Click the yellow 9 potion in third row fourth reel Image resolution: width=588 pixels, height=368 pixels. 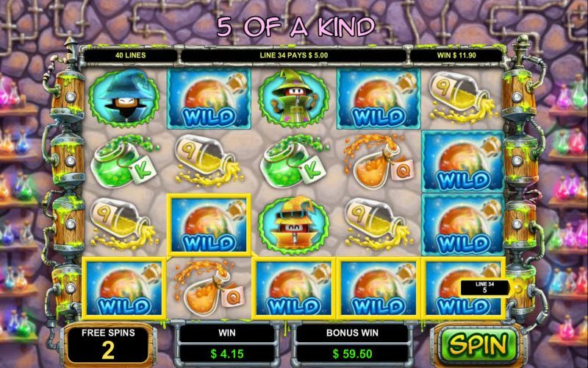pyautogui.click(x=379, y=224)
